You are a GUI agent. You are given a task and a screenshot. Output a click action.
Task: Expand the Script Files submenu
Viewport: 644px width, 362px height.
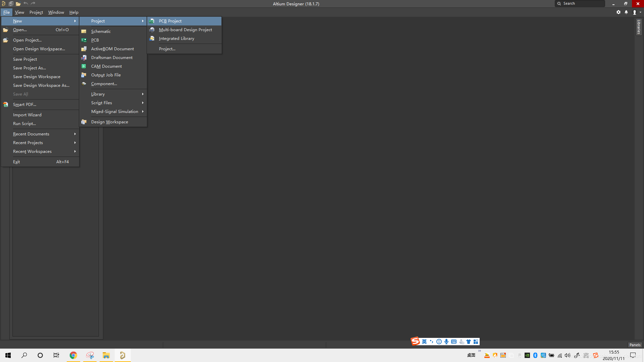[x=113, y=103]
